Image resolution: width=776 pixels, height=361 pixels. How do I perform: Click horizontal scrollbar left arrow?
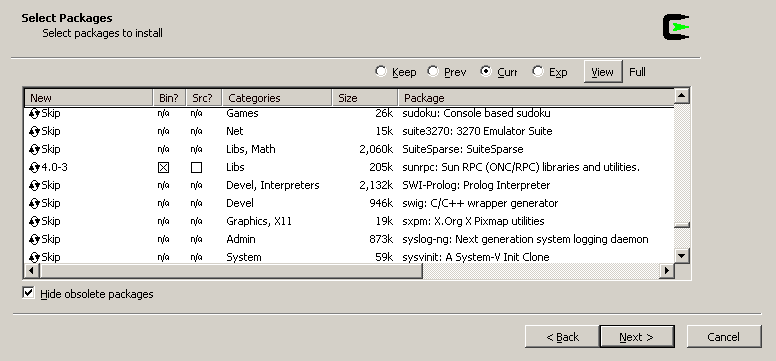pyautogui.click(x=32, y=270)
